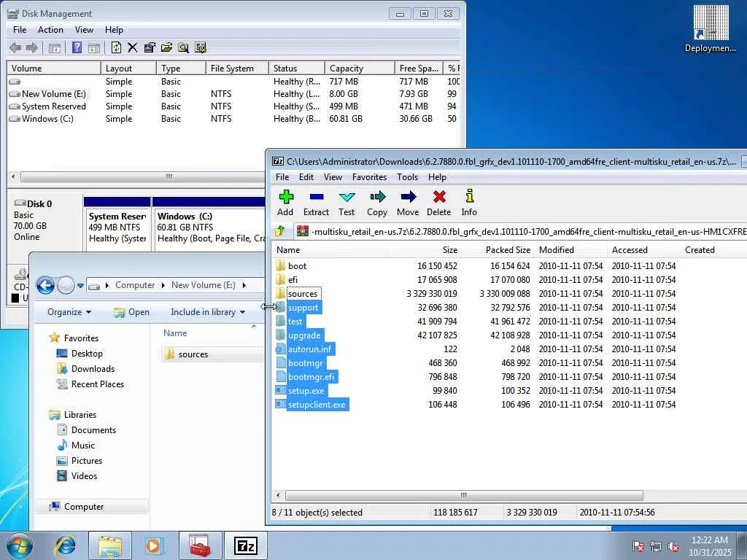Open the Organize dropdown in Explorer

click(69, 312)
